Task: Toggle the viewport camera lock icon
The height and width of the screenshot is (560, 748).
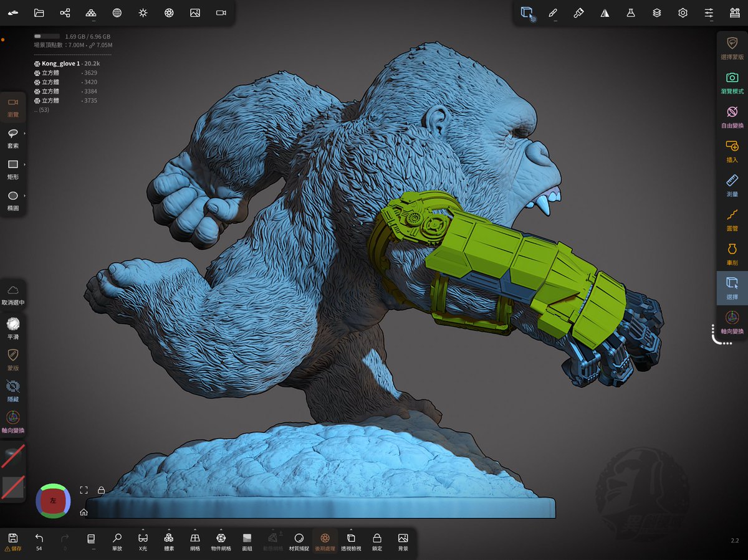Action: click(101, 490)
